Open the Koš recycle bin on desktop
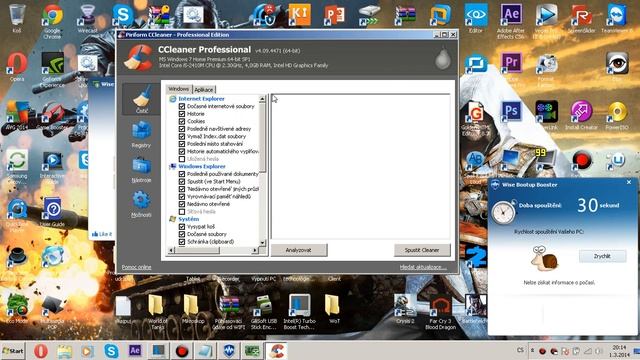Image resolution: width=640 pixels, height=360 pixels. [x=17, y=18]
